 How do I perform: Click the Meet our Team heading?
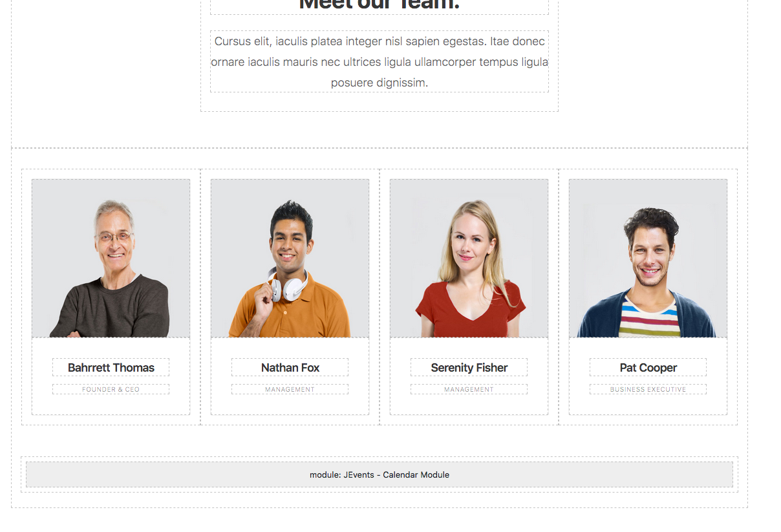coord(380,4)
